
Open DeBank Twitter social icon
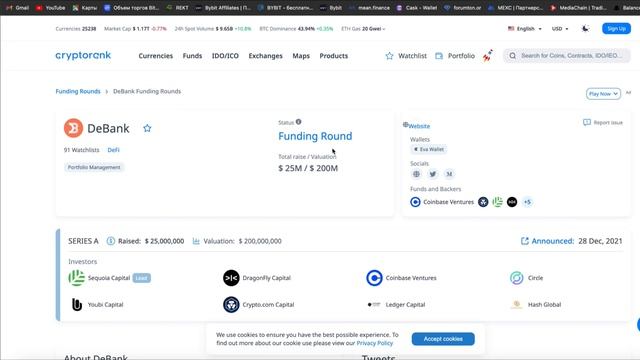pyautogui.click(x=433, y=174)
